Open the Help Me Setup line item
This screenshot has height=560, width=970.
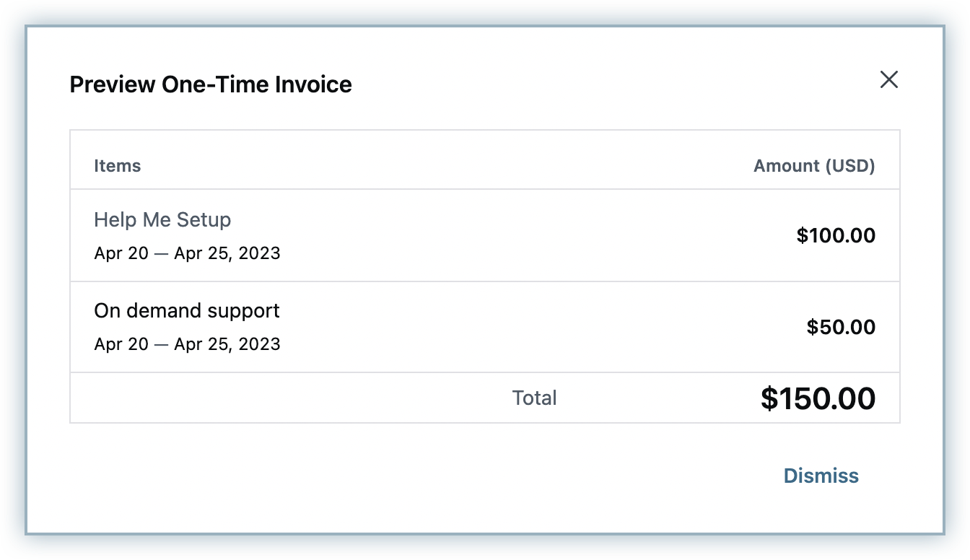pyautogui.click(x=162, y=220)
